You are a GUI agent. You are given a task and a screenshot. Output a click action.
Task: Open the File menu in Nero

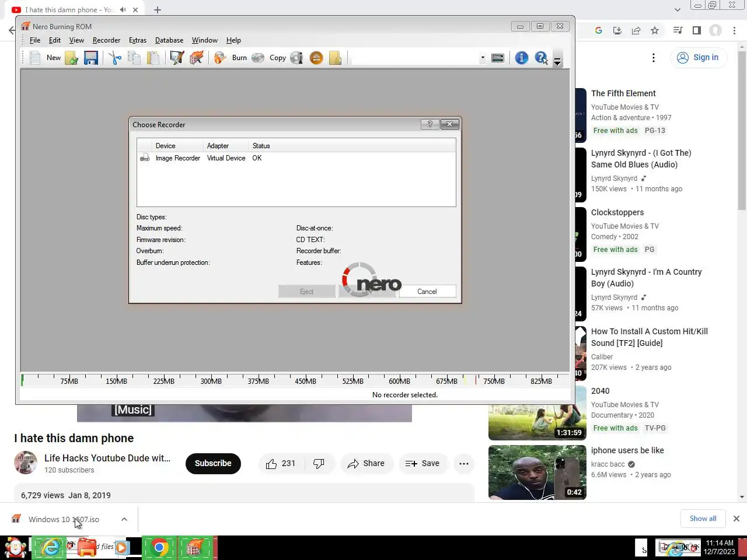click(x=35, y=40)
